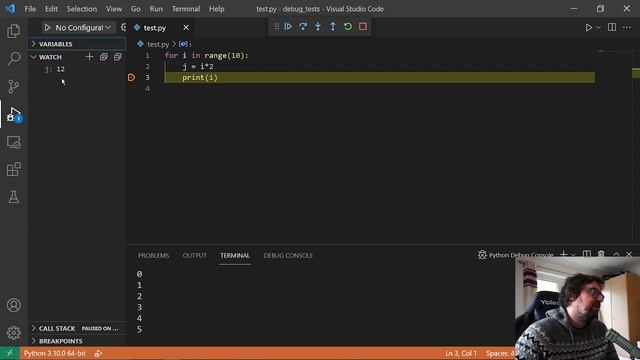The image size is (640, 360).
Task: Click line number 1 in gutter
Action: coord(147,56)
